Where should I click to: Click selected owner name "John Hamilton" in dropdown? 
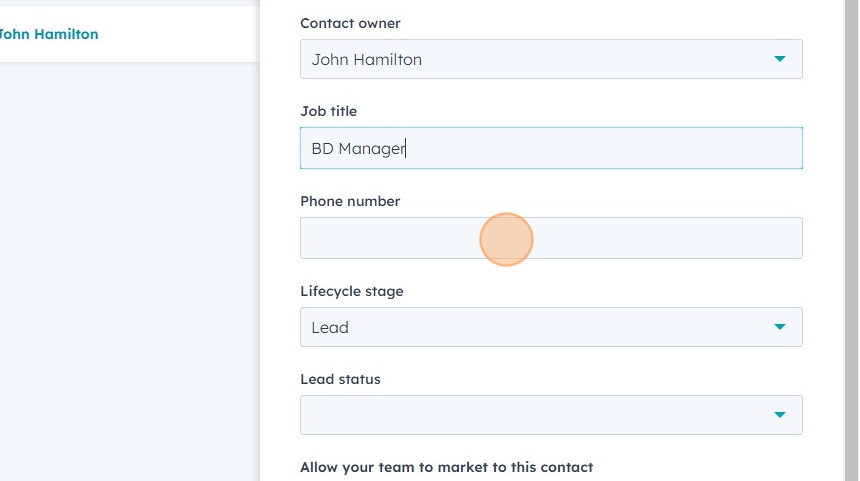(x=366, y=59)
